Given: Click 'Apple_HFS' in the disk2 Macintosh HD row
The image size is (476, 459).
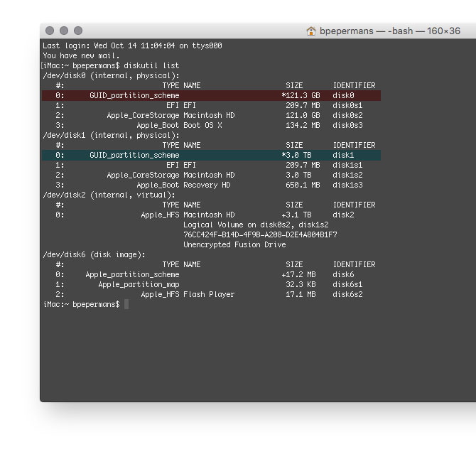Looking at the screenshot, I should (x=160, y=215).
